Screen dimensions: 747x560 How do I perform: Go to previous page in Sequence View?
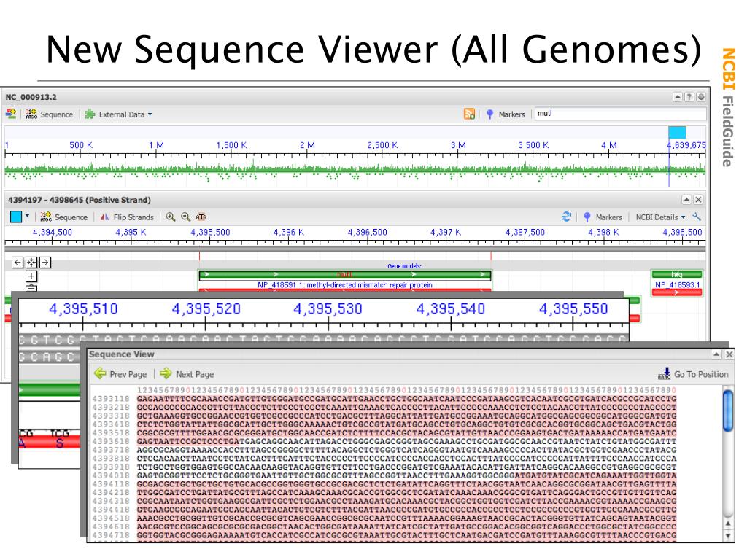point(120,374)
